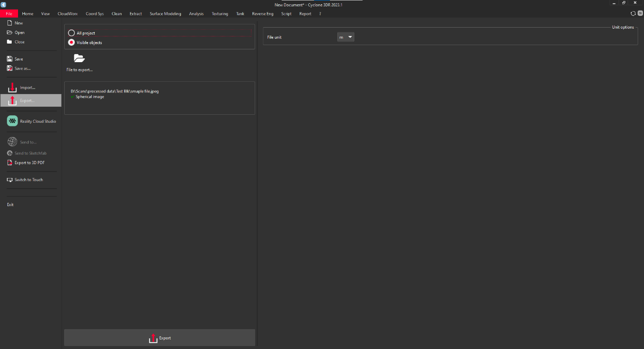Click the Export to 3D PDF icon

click(10, 163)
